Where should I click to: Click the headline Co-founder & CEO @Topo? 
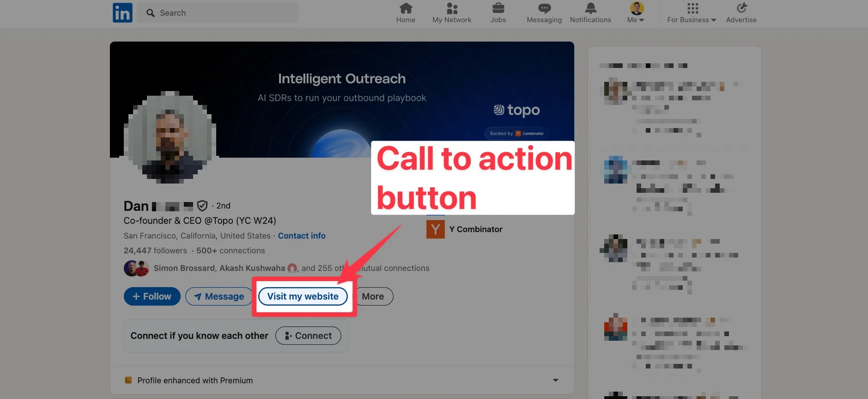pos(200,221)
